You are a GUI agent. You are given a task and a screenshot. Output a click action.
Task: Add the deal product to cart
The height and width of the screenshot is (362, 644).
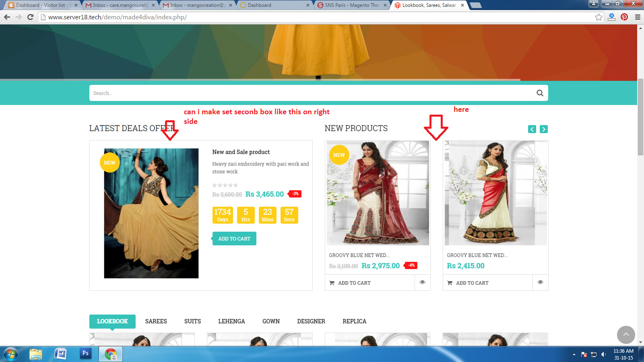point(234,239)
